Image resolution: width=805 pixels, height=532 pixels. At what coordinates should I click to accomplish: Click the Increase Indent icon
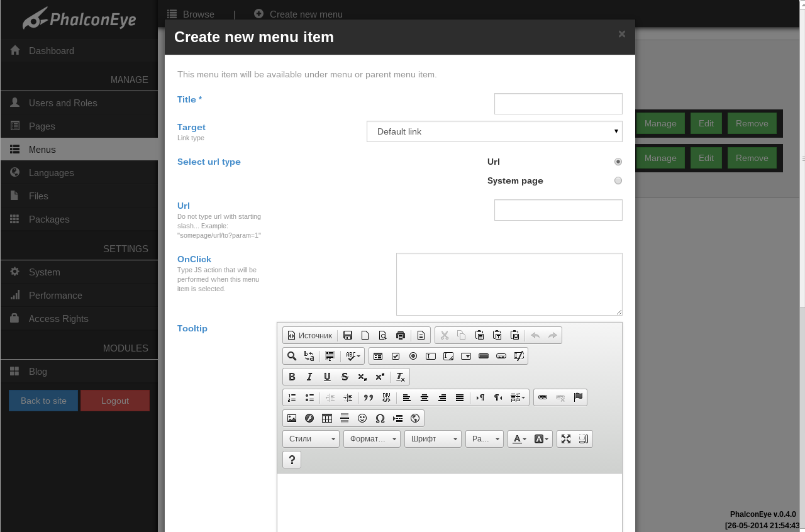(x=348, y=397)
